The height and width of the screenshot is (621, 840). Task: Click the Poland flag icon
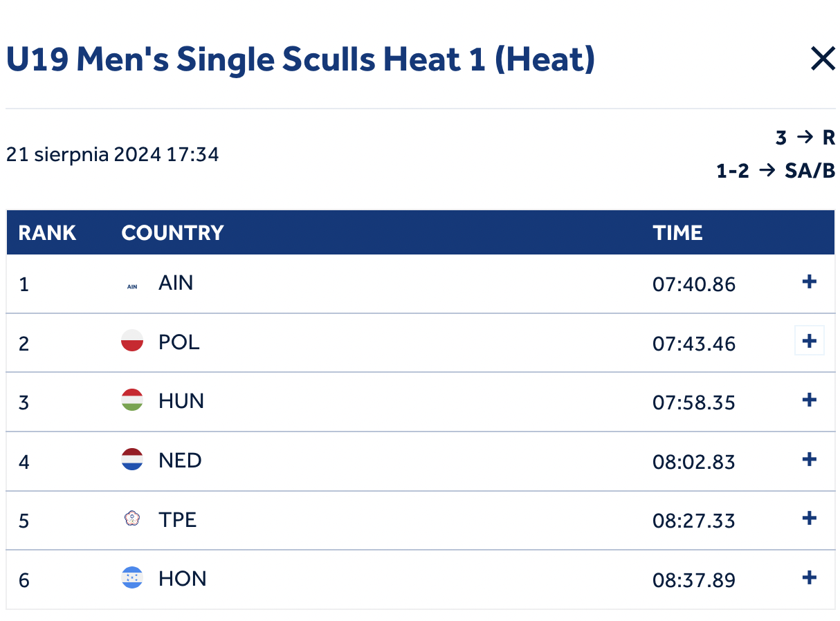132,341
